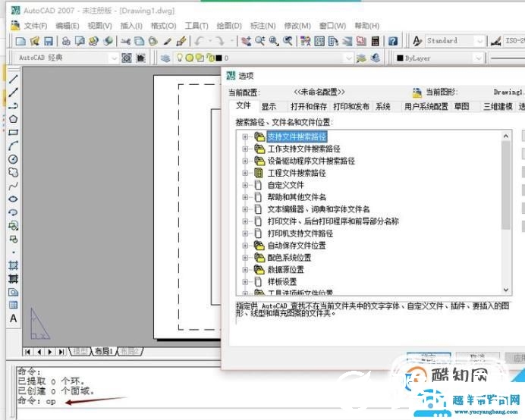Toggle layer 0 freeze sun icon
The width and height of the screenshot is (525, 420).
189,58
